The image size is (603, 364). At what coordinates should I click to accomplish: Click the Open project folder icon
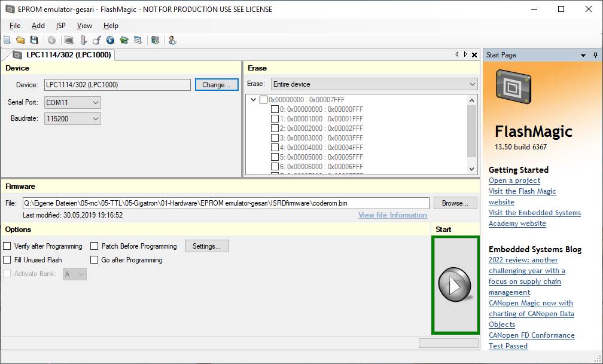click(20, 41)
